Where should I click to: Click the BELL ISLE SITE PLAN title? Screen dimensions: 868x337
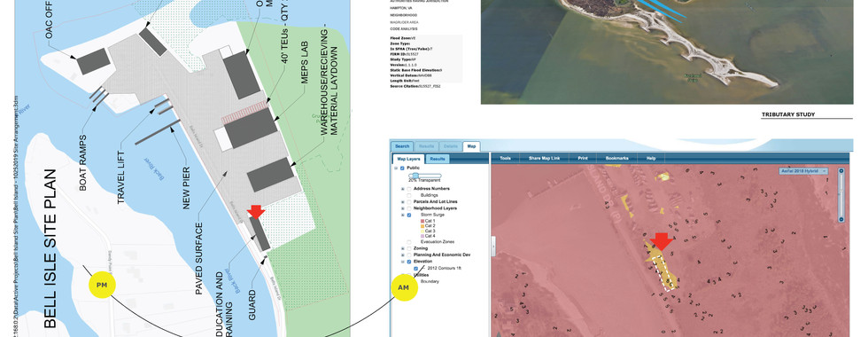click(50, 247)
